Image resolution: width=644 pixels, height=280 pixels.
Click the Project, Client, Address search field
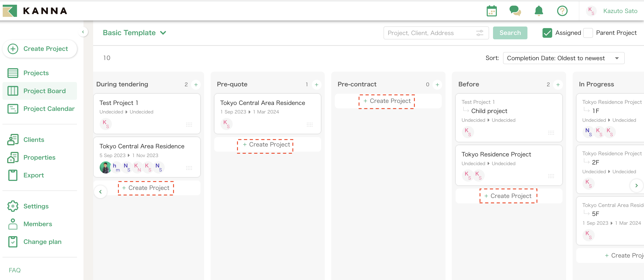tap(428, 33)
